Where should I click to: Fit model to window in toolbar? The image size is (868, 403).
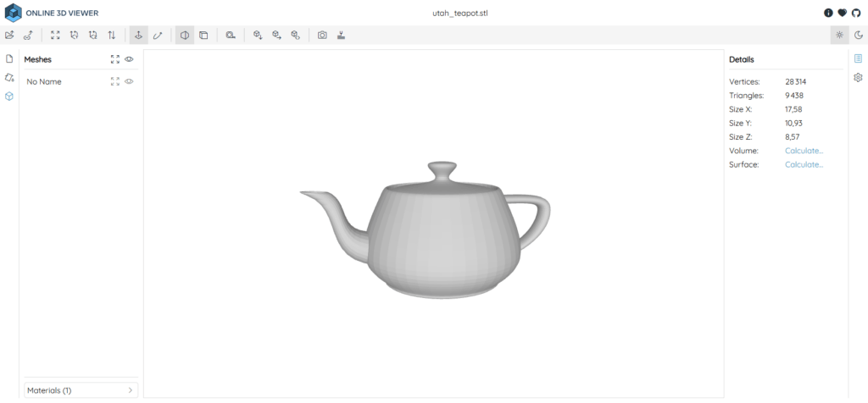(x=55, y=36)
